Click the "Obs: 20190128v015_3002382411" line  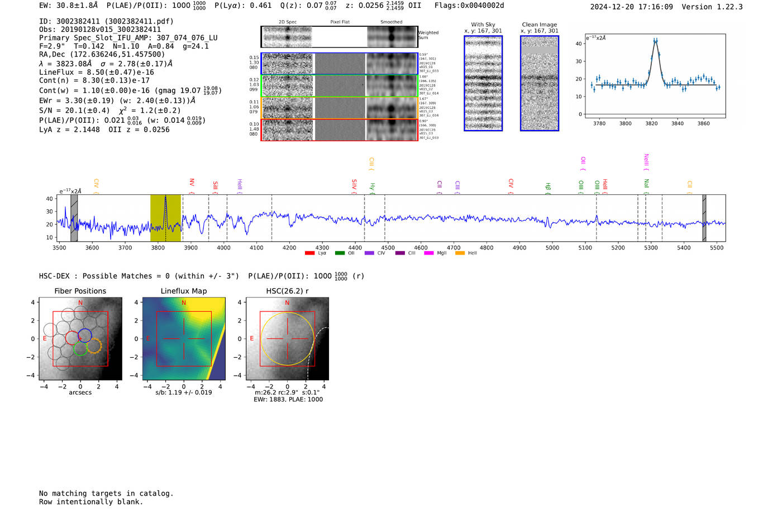100,30
